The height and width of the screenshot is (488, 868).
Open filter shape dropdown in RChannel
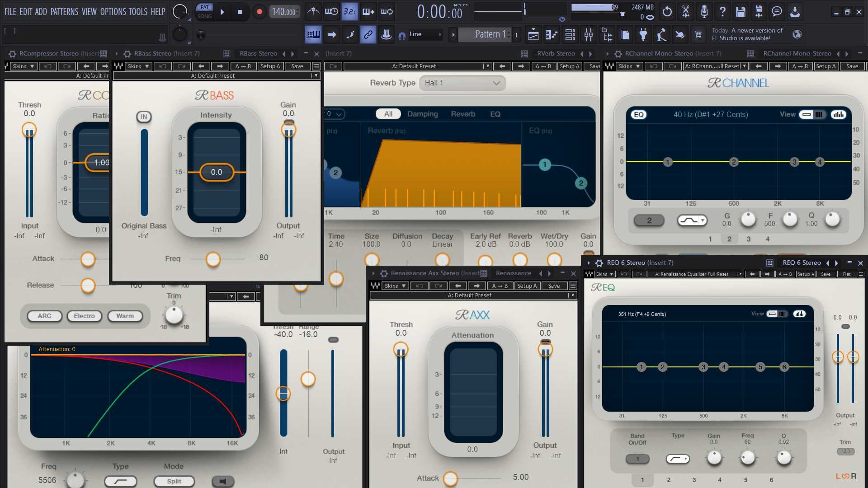click(692, 221)
